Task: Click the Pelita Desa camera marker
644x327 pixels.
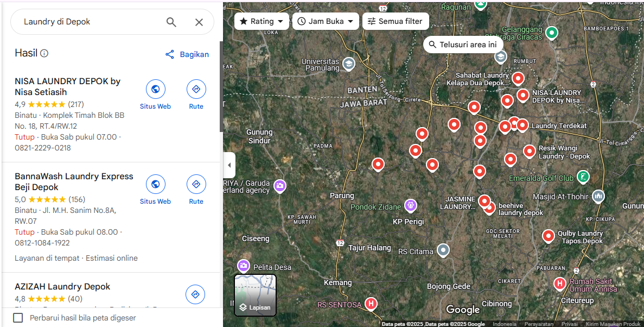Action: click(x=243, y=266)
